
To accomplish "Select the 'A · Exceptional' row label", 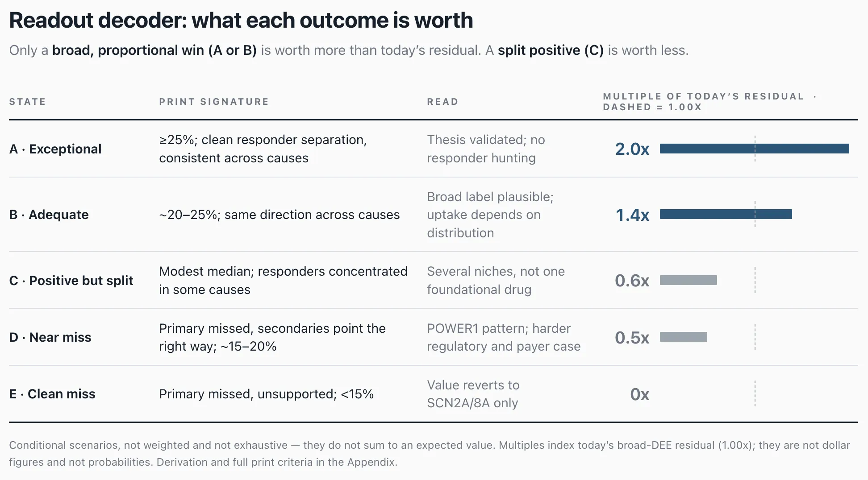I will click(x=55, y=149).
